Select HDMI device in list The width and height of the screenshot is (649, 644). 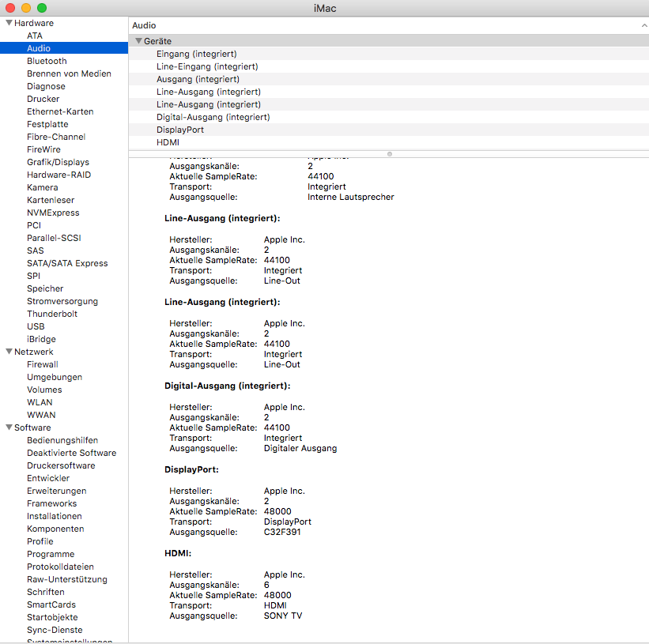pos(168,142)
